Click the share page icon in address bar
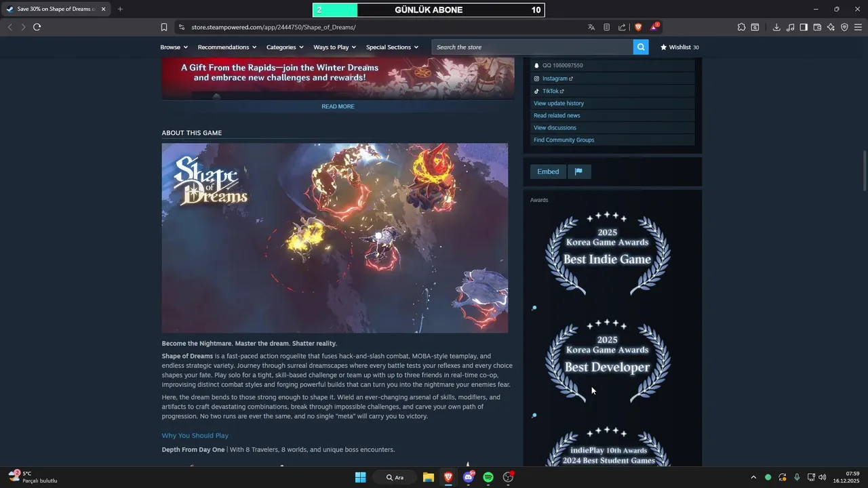Image resolution: width=868 pixels, height=488 pixels. 622,27
